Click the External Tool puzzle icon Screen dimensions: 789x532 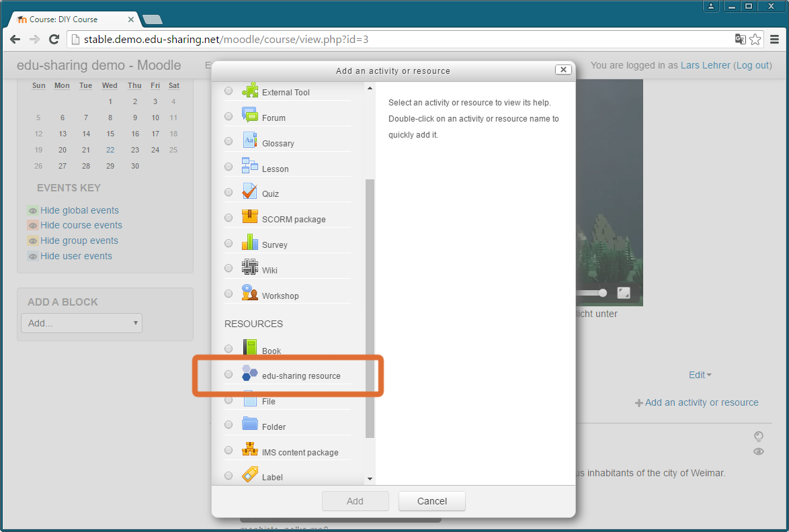(x=249, y=89)
